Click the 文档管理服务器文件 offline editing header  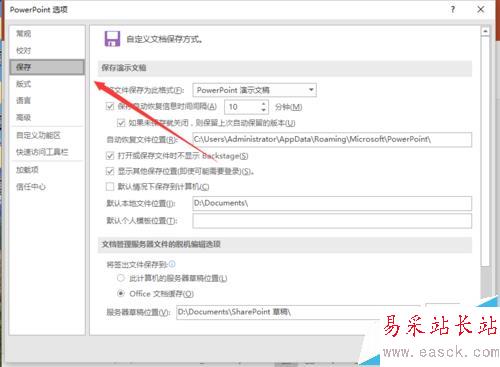click(x=285, y=244)
